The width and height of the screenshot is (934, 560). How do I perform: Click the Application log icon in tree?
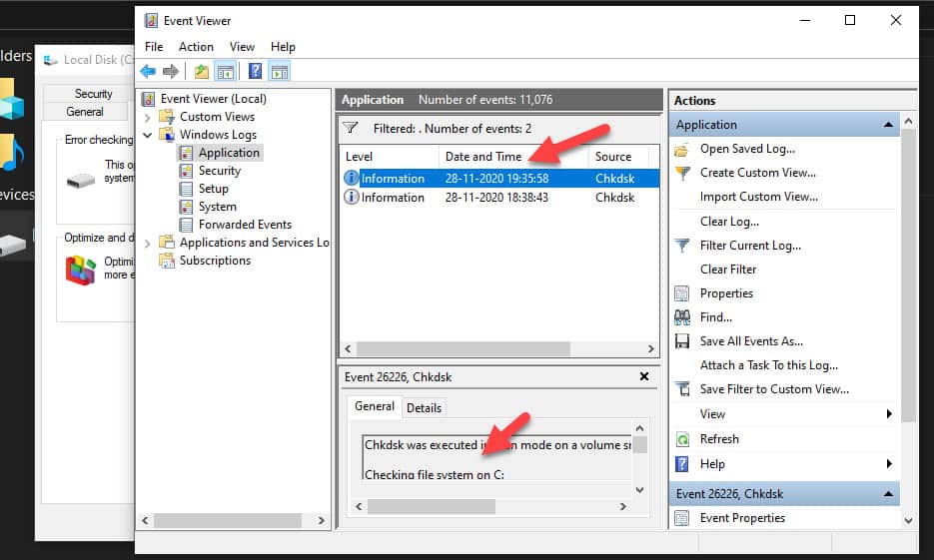pos(186,153)
